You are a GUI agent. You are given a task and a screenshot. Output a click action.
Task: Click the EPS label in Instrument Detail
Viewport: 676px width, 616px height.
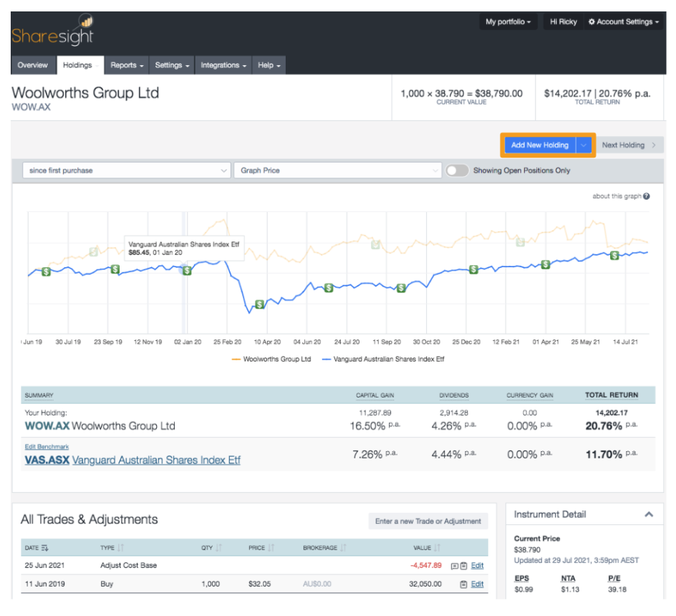pyautogui.click(x=521, y=579)
